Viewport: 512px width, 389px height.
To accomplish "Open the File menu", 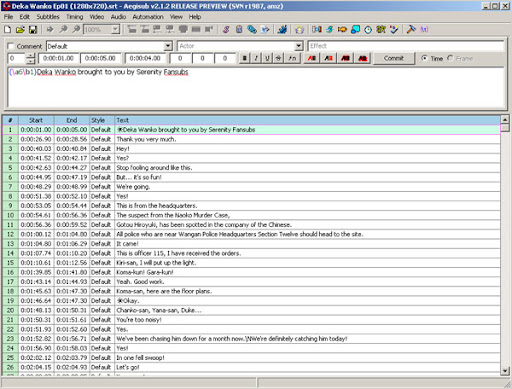I will pos(9,17).
